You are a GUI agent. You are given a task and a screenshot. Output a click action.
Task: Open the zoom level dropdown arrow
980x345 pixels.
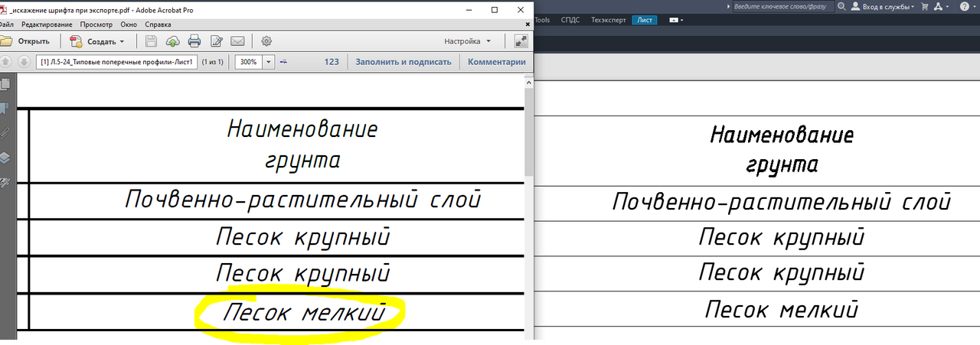pyautogui.click(x=269, y=62)
